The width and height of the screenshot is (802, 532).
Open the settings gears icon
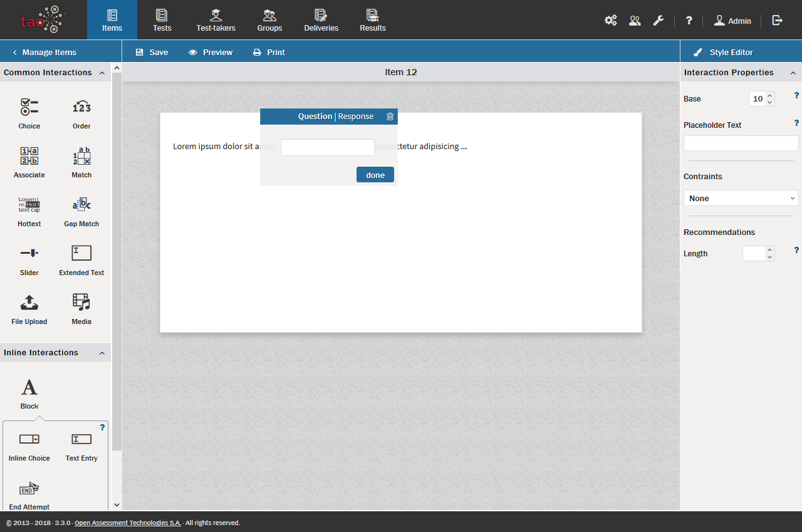coord(610,20)
